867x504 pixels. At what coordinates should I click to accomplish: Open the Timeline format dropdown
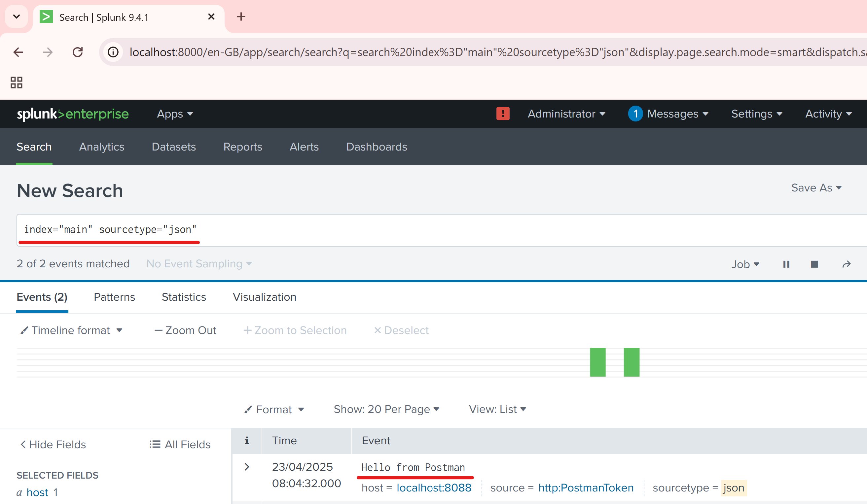click(x=72, y=330)
